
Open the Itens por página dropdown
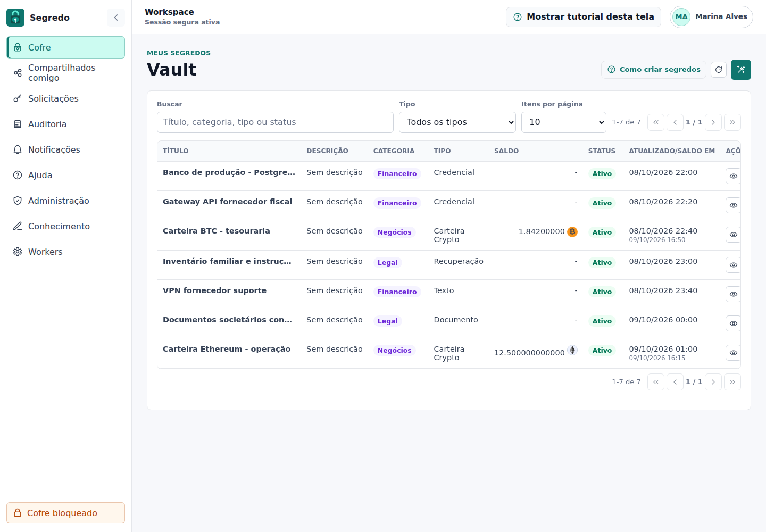[564, 122]
